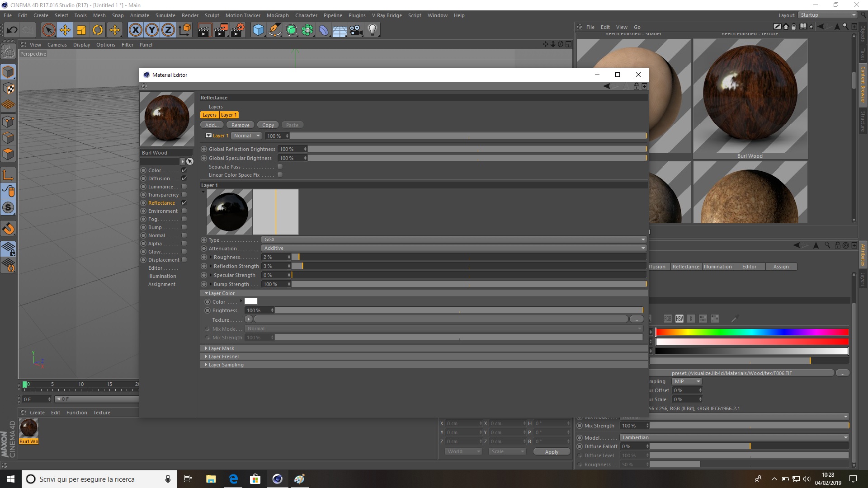The height and width of the screenshot is (488, 868).
Task: Open the V-Ray Bridge menu
Action: click(x=387, y=15)
